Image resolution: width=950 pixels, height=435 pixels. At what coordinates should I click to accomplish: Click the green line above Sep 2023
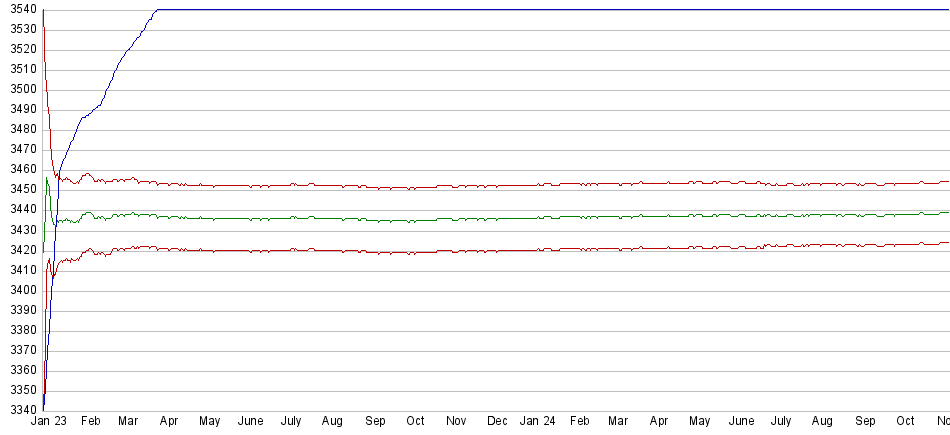375,220
